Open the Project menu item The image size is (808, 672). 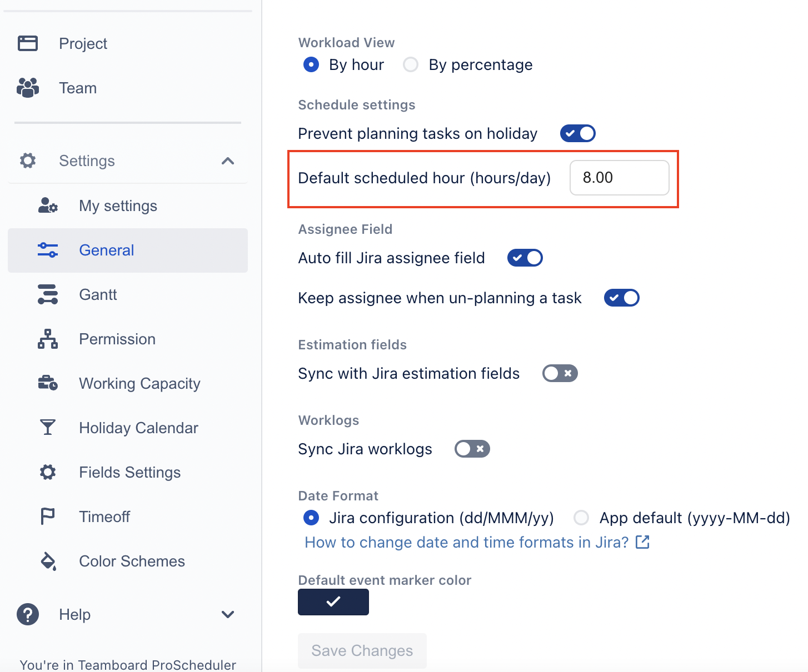83,43
